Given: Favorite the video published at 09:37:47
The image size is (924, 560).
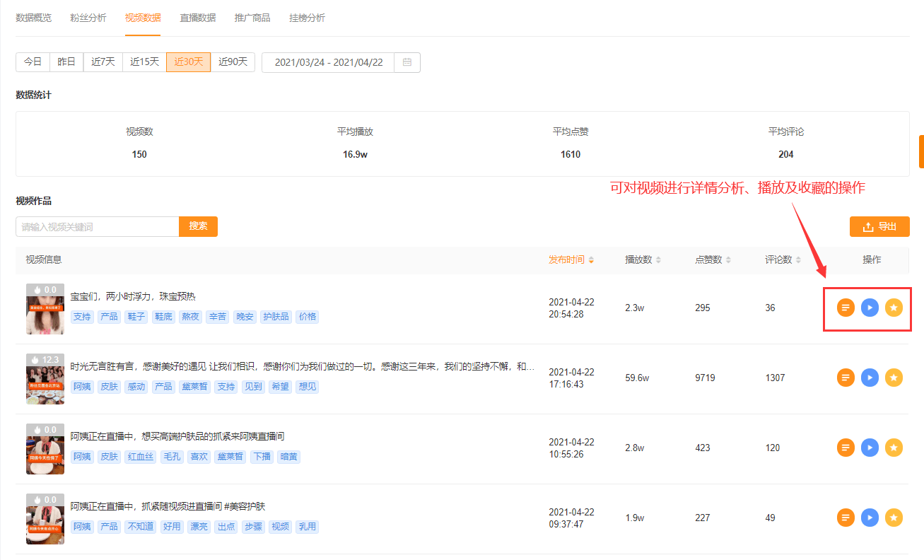Looking at the screenshot, I should (894, 518).
